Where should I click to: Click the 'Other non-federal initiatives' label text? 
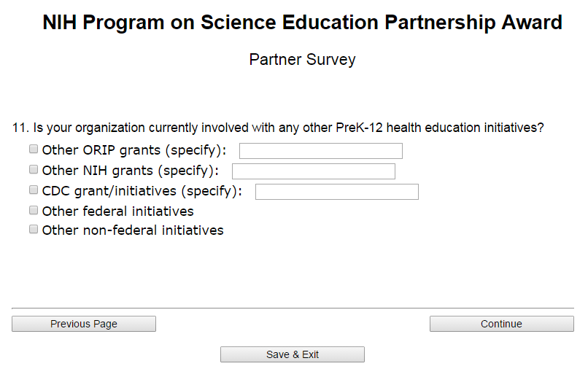(133, 230)
